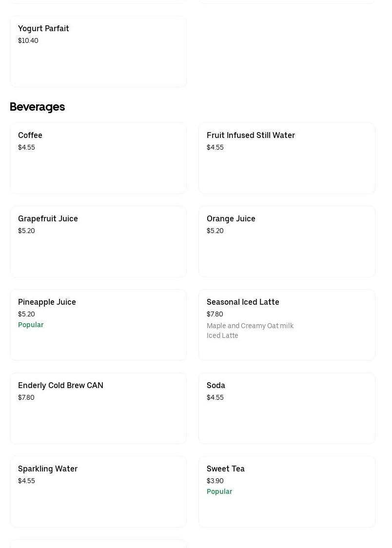Viewport: 392px width, 548px height.
Task: Select the Orange Juice card
Action: click(x=287, y=241)
